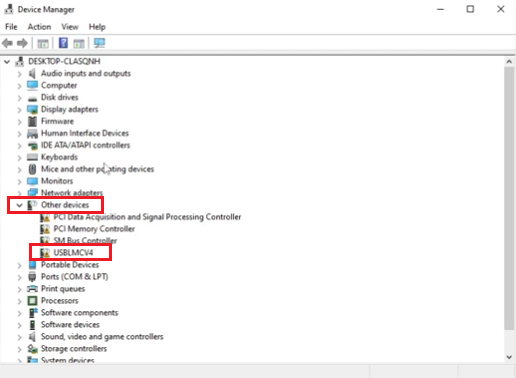Click the Properties panel toolbar icon
This screenshot has width=516, height=378.
pyautogui.click(x=79, y=43)
